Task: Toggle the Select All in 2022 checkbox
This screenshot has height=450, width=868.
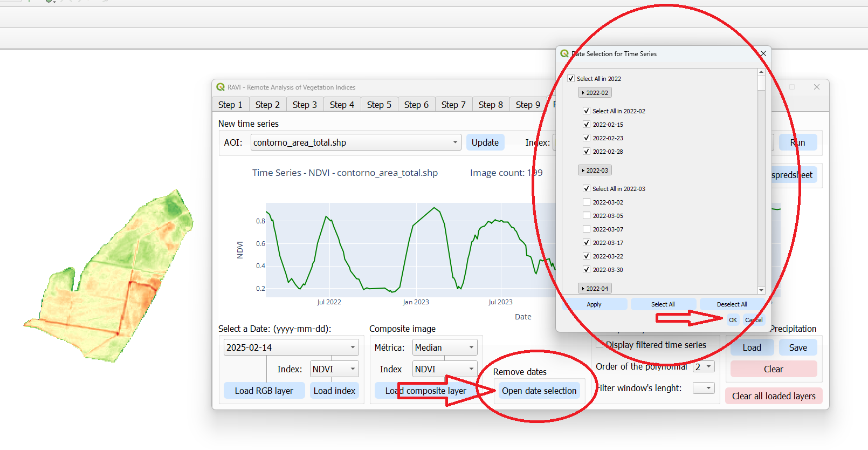Action: tap(571, 79)
